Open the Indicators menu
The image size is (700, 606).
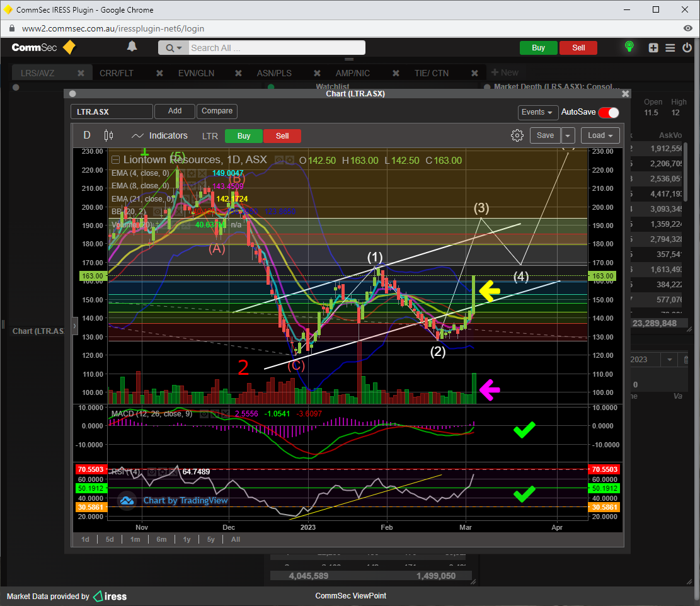160,135
